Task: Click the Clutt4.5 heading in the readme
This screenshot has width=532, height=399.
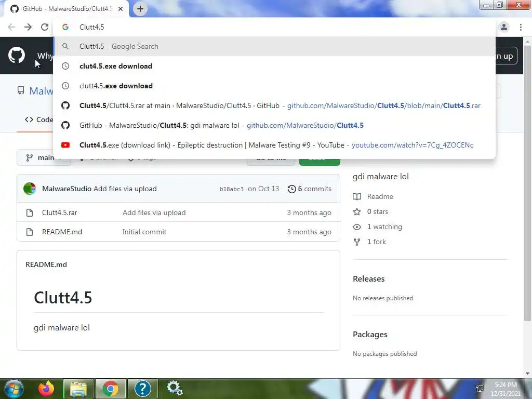Action: tap(63, 297)
